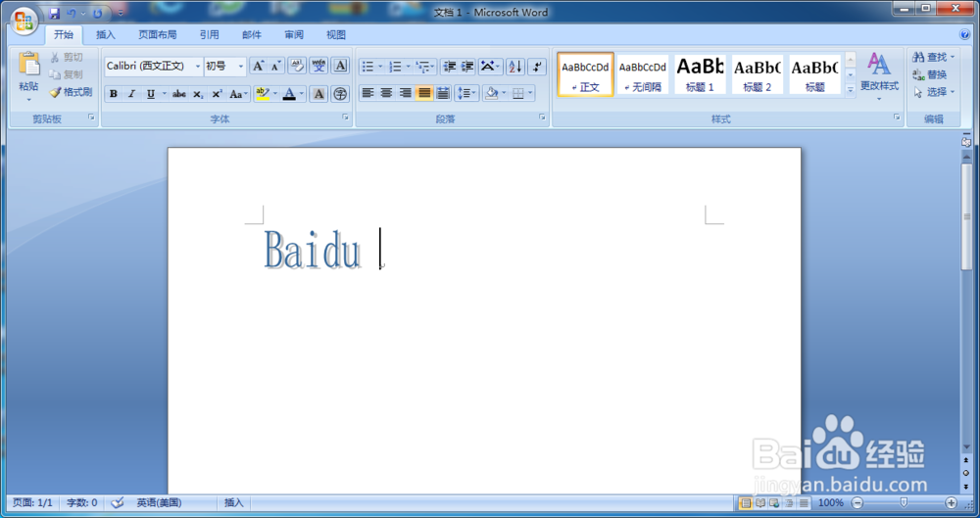Apply character border icon
This screenshot has width=980, height=518.
click(x=340, y=67)
